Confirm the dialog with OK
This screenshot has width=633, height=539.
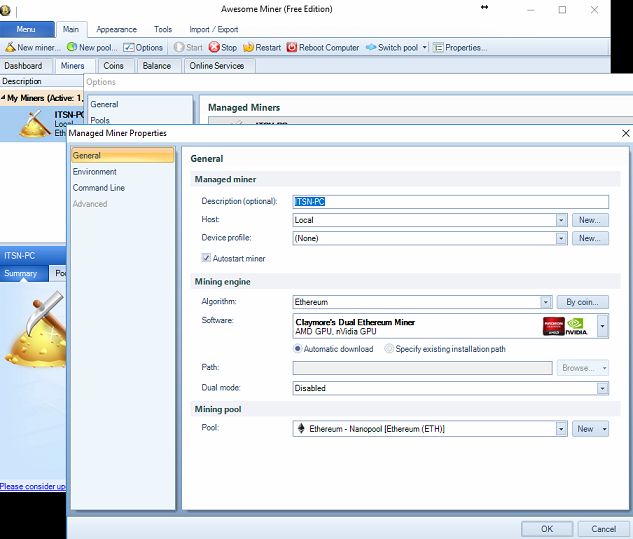(x=547, y=528)
